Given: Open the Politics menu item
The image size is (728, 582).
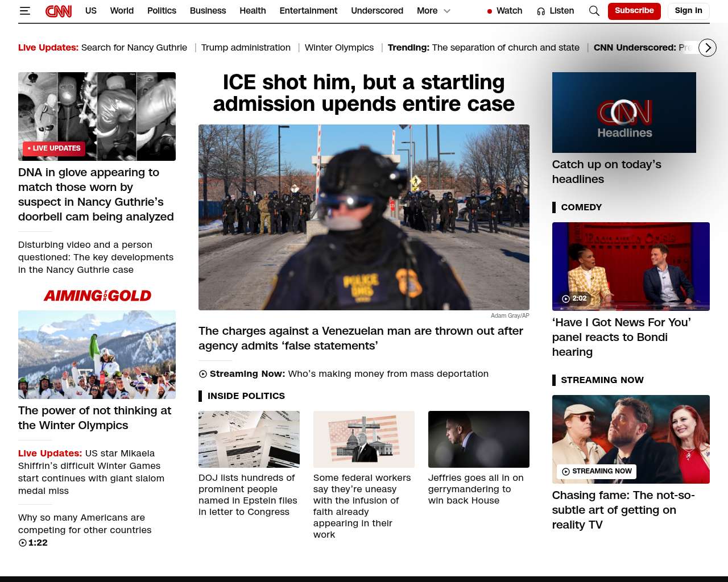Looking at the screenshot, I should [162, 11].
